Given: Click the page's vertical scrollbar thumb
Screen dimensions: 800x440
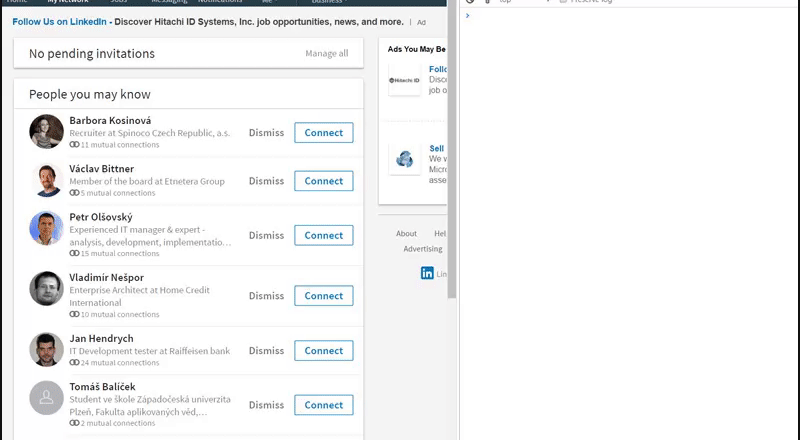Looking at the screenshot, I should [x=452, y=149].
